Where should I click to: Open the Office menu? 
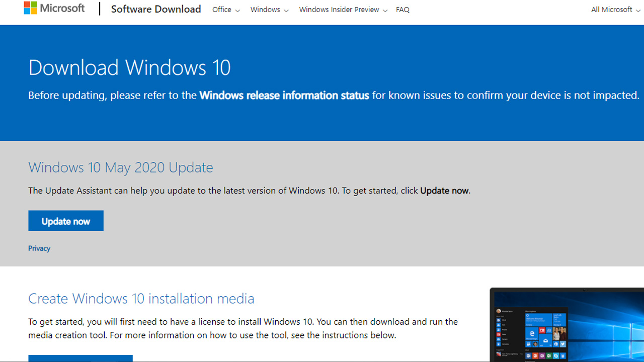click(222, 10)
